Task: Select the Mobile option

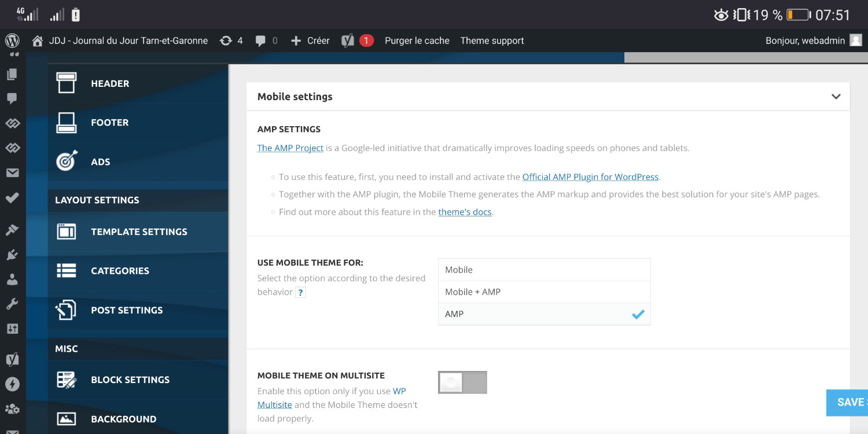Action: (544, 270)
